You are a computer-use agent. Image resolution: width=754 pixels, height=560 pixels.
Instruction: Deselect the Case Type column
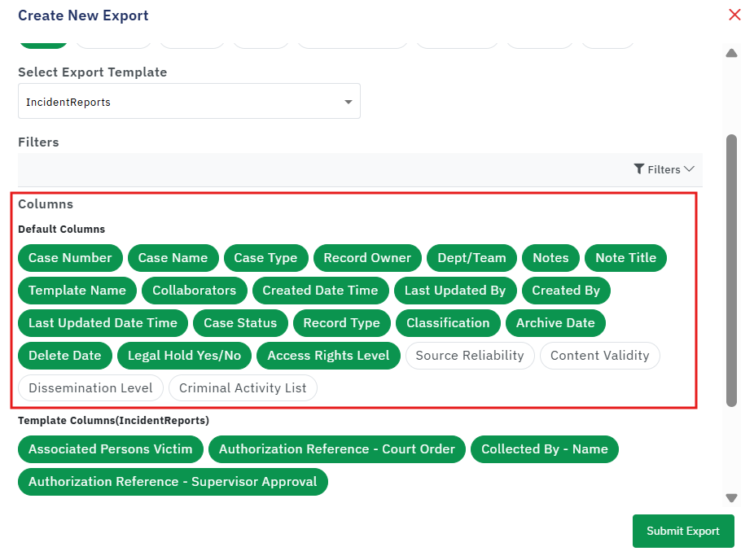tap(266, 258)
